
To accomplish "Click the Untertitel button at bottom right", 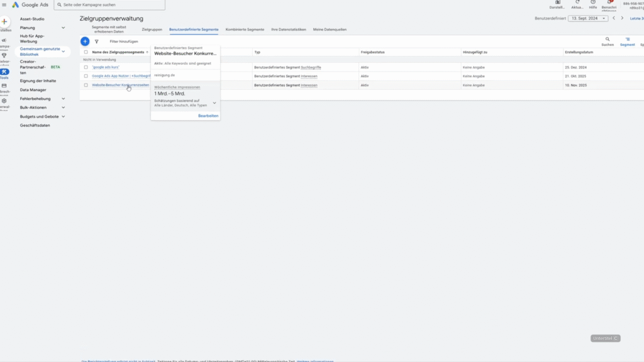I will (606, 338).
